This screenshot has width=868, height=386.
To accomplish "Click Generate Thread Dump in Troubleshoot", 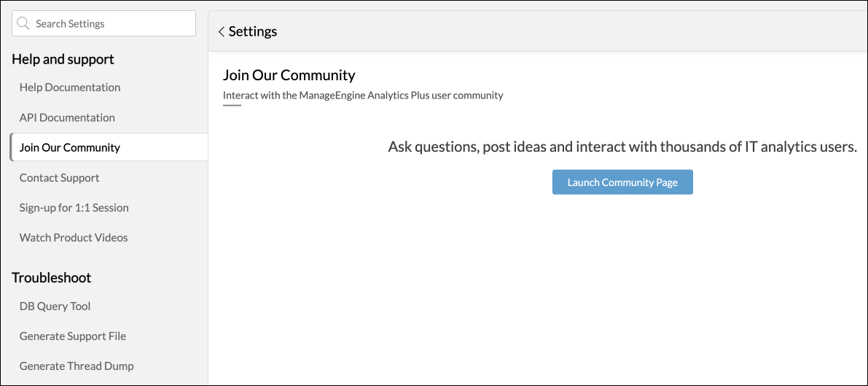I will click(x=77, y=366).
